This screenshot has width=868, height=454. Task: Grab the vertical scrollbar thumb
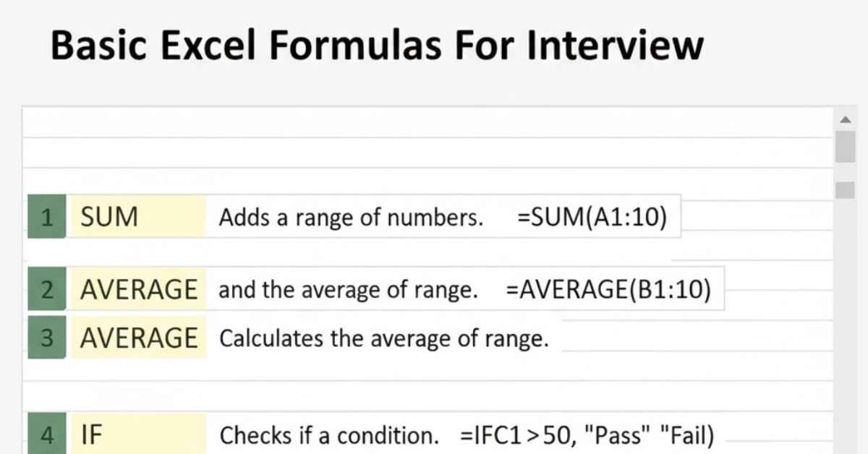point(845,147)
